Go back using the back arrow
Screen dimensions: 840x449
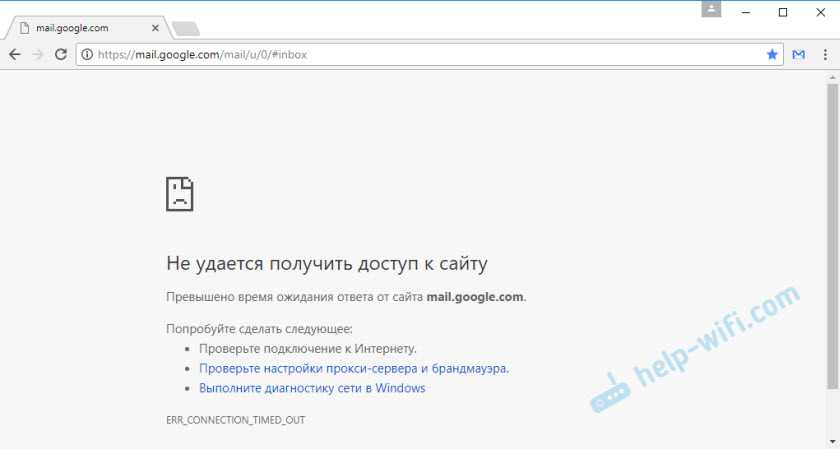click(14, 55)
